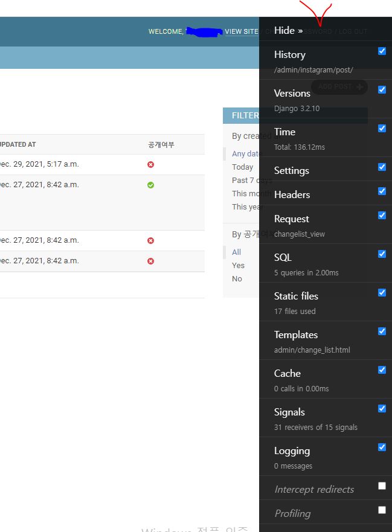Disable the Signals panel checkbox
Viewport: 392px width, 532px height.
point(382,408)
